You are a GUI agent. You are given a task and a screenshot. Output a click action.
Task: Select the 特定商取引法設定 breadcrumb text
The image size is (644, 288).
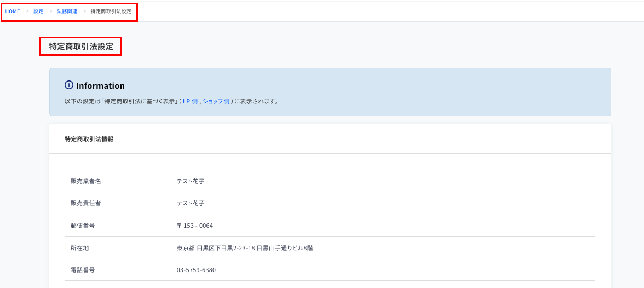coord(111,11)
